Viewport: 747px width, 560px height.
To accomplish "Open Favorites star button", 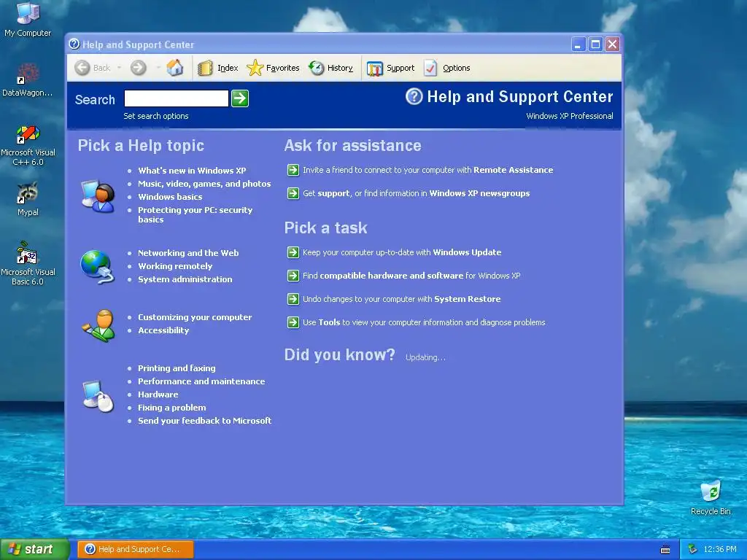I will coord(273,68).
